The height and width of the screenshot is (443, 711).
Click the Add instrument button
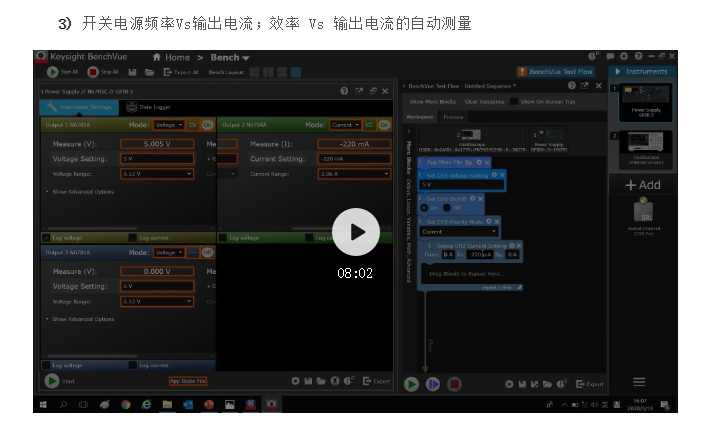(643, 185)
